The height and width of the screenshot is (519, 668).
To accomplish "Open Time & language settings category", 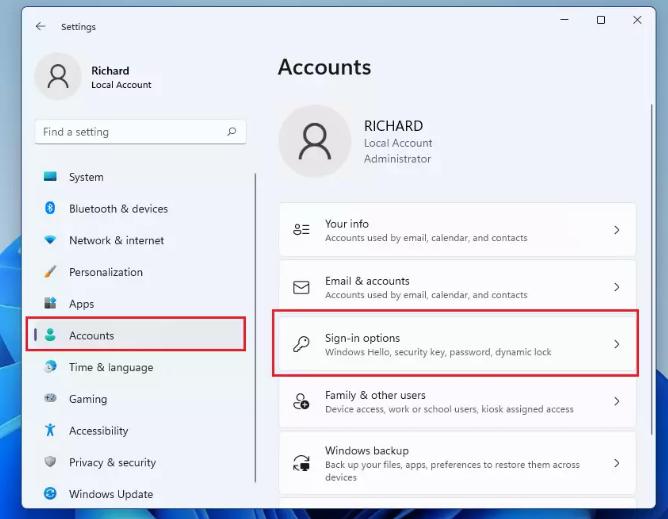I will (110, 367).
